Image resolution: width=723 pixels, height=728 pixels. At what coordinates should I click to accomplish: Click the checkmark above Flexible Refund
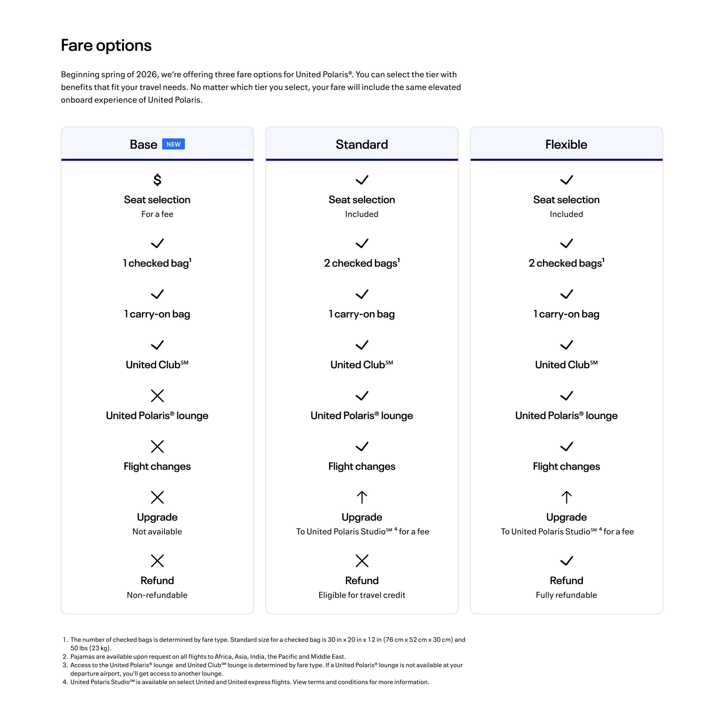[x=566, y=561]
